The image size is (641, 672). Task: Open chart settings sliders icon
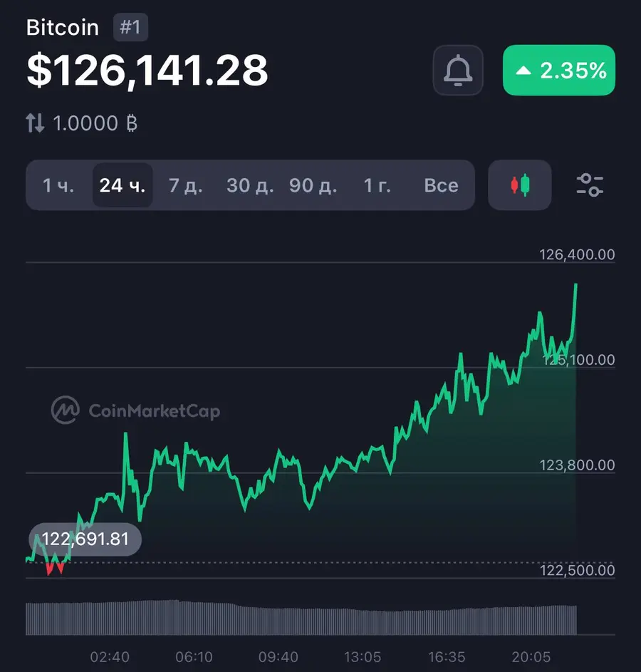click(x=590, y=185)
